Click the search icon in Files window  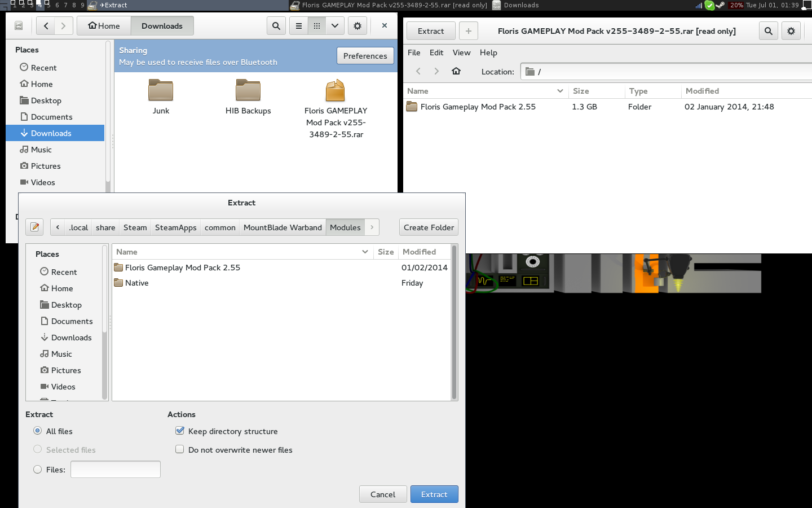[x=276, y=26]
